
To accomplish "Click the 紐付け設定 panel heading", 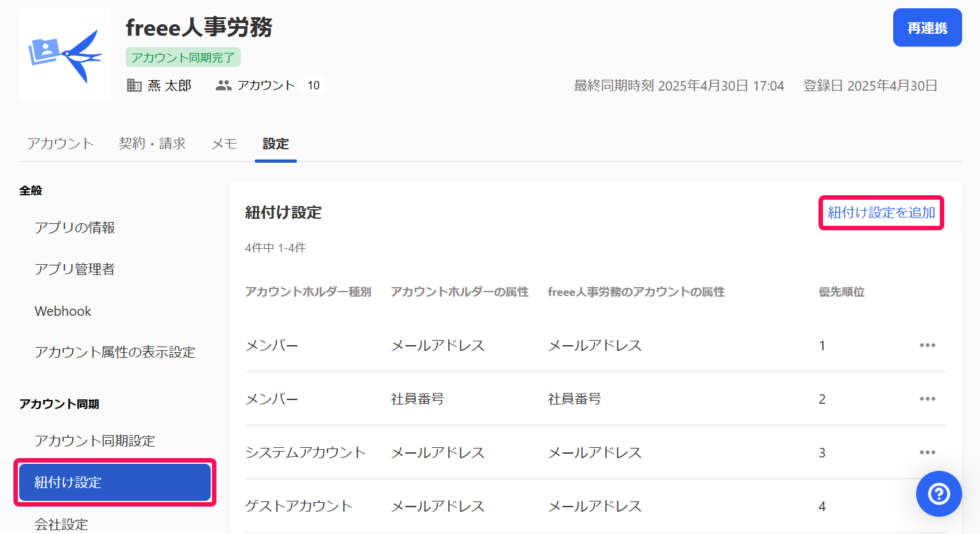I will [x=283, y=212].
